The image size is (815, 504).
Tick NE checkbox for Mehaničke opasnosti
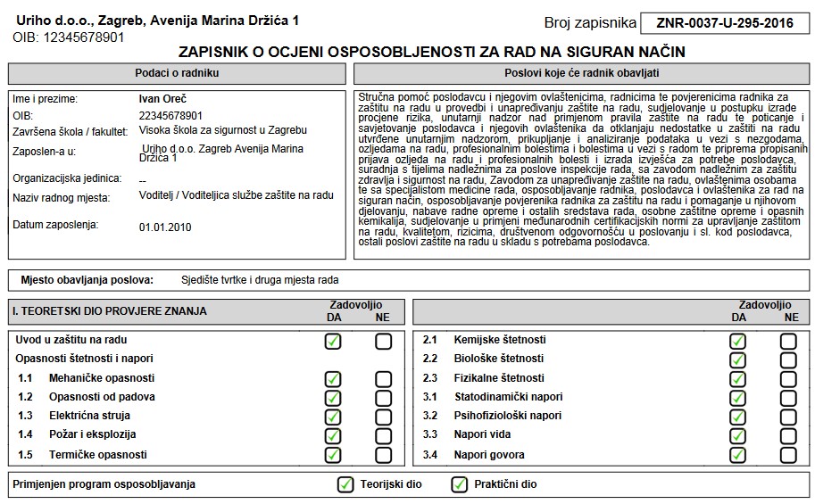383,379
